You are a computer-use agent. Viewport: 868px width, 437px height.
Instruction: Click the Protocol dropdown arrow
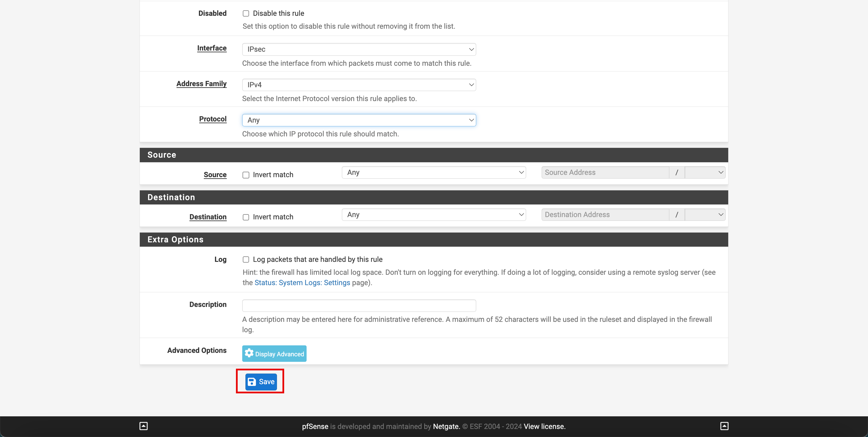pyautogui.click(x=470, y=120)
